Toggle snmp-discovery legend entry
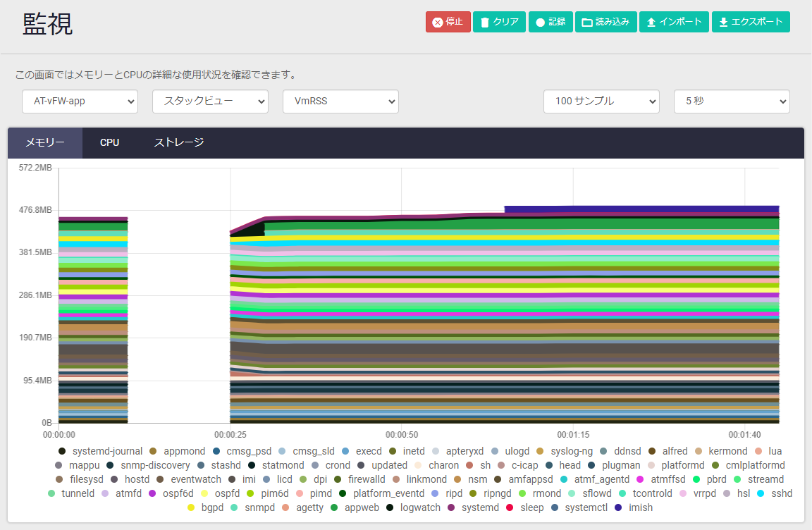 click(148, 464)
